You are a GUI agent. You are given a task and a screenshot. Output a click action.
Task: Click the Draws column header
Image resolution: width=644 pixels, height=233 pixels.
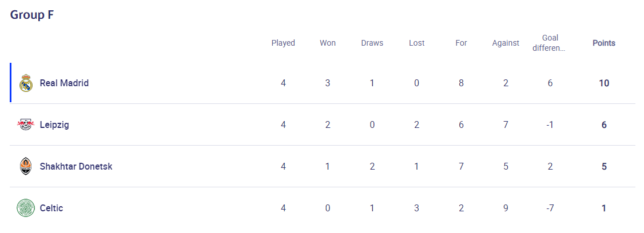click(x=372, y=43)
